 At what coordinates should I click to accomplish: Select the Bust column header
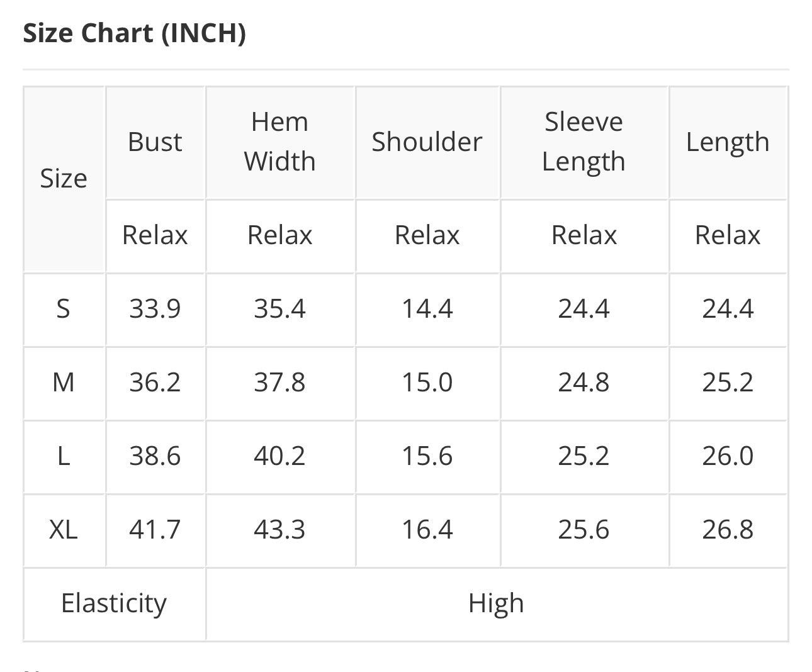tap(155, 142)
